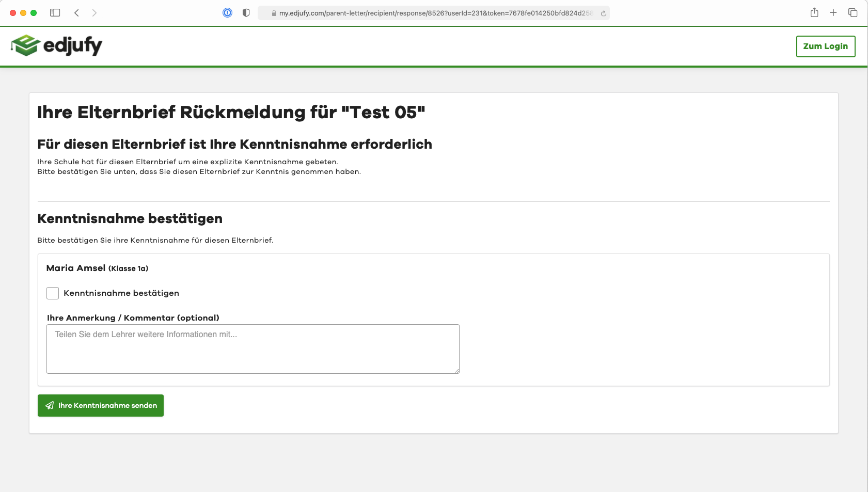Click the padlock icon in address bar
The width and height of the screenshot is (868, 492).
pos(274,13)
